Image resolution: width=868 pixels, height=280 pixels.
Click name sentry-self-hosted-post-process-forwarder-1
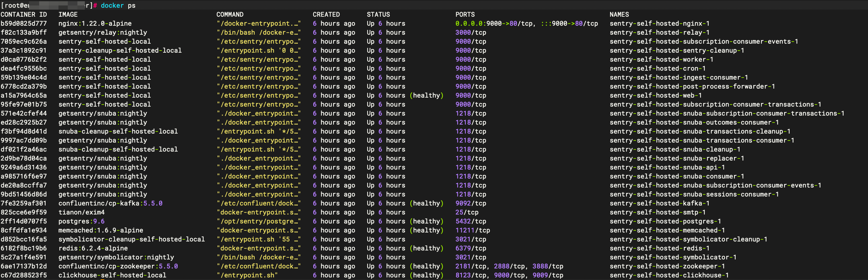click(x=692, y=86)
